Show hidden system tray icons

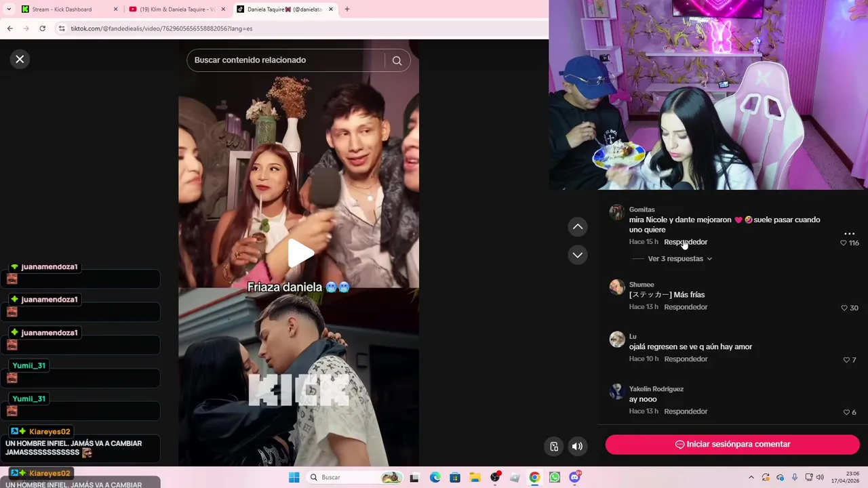coord(751,477)
